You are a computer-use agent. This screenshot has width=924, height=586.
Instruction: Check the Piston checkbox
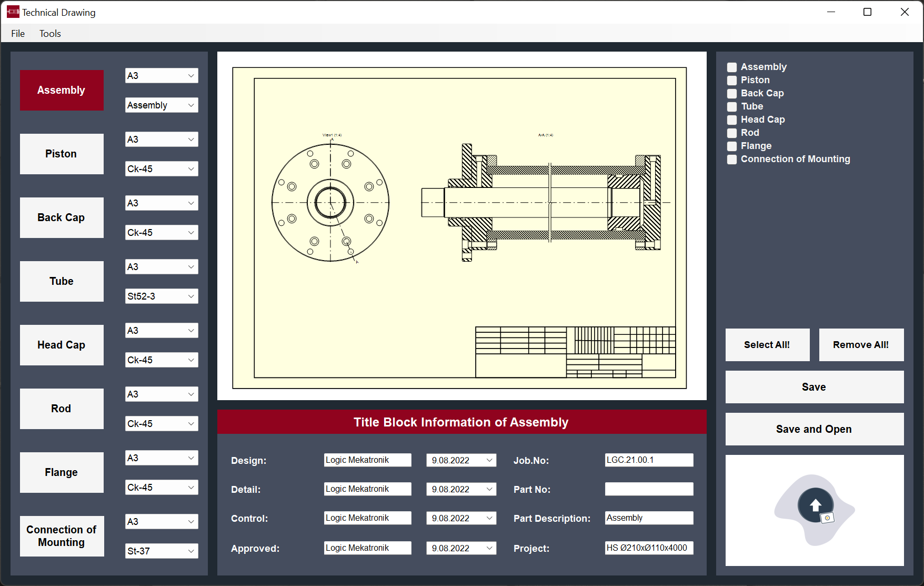tap(732, 81)
